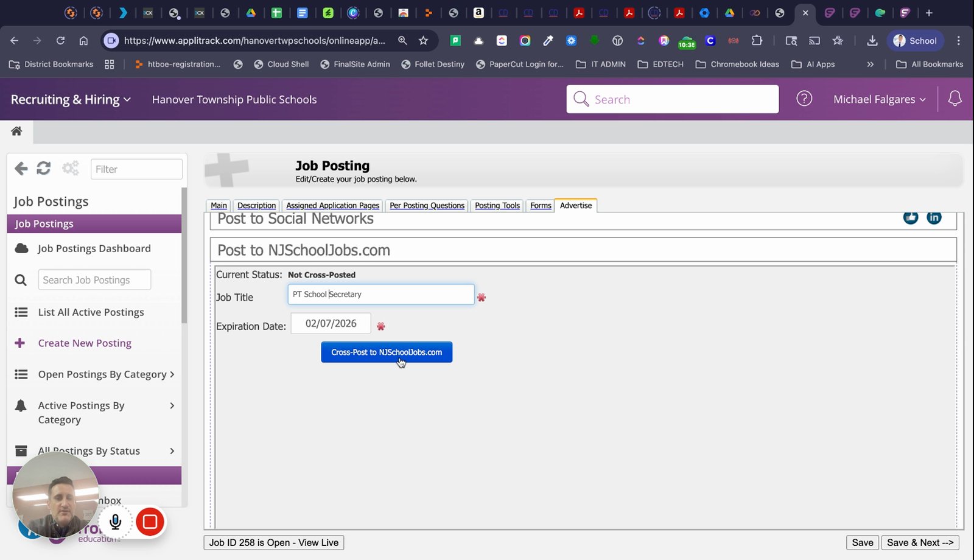Image resolution: width=974 pixels, height=560 pixels.
Task: Open the help question mark icon
Action: tap(804, 99)
